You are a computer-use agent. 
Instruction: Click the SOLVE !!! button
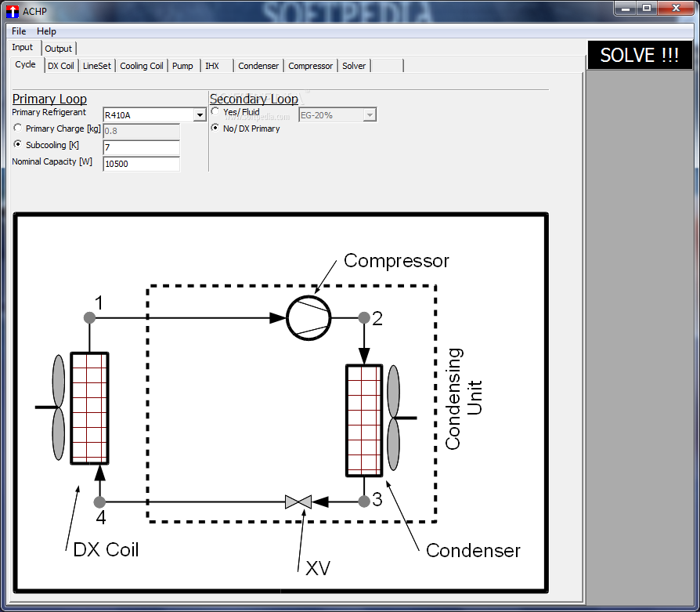640,55
